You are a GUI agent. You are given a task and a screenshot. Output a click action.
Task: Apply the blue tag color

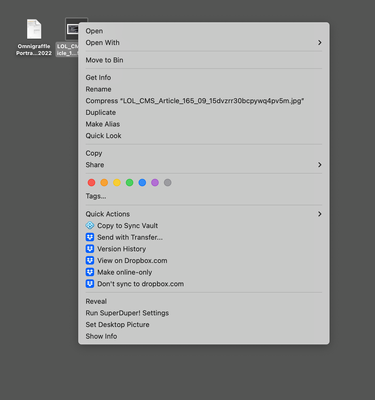[x=142, y=183]
